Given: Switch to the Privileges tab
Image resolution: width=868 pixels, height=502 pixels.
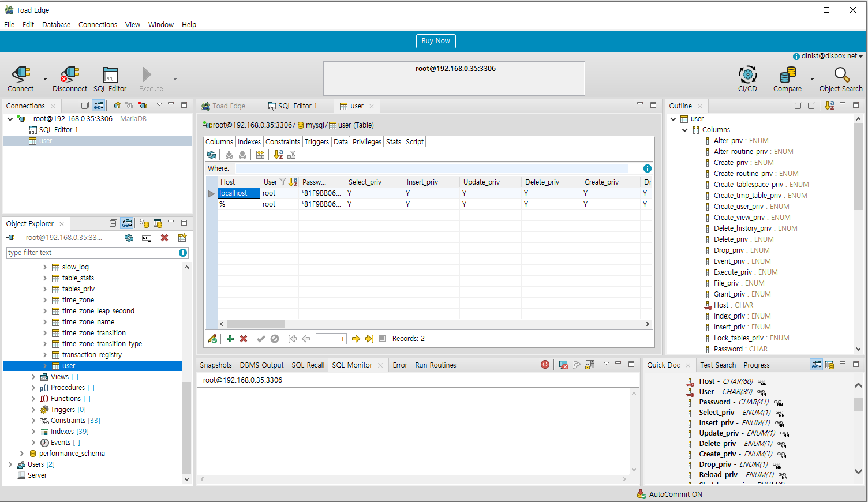Looking at the screenshot, I should point(367,142).
